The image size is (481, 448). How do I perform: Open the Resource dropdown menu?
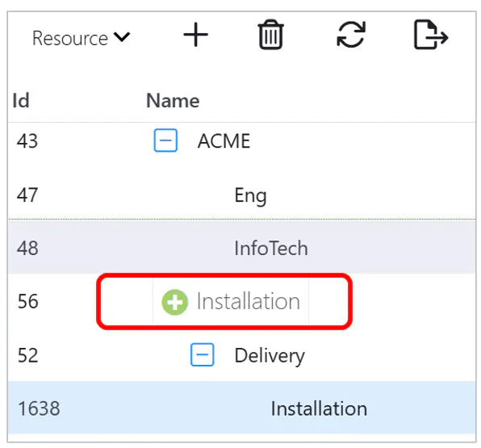[x=82, y=39]
